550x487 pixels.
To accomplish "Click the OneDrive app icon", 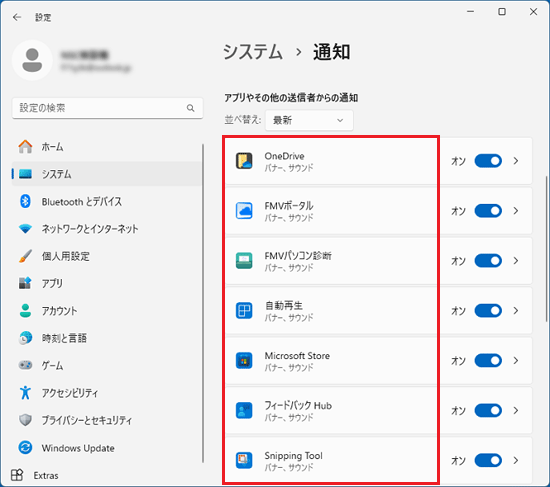I will click(x=244, y=161).
